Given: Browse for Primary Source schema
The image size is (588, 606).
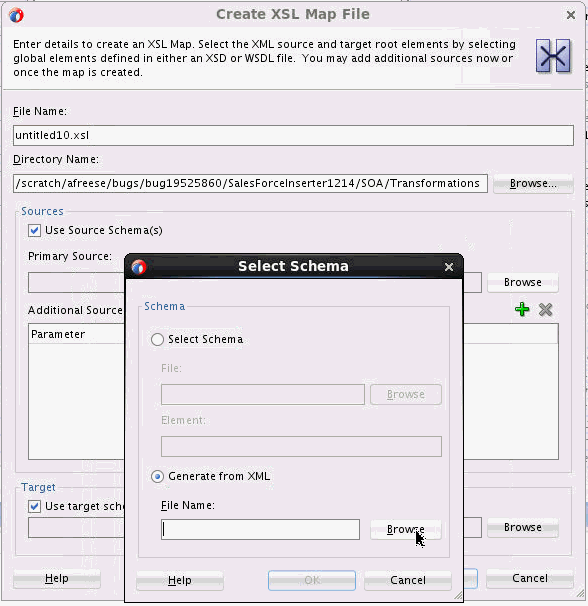Looking at the screenshot, I should (523, 283).
